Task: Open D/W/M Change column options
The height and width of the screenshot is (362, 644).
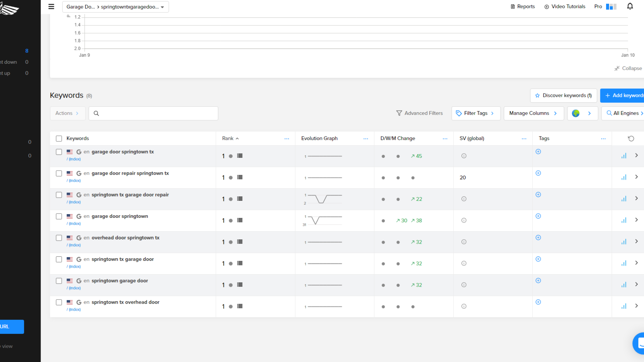Action: tap(445, 138)
